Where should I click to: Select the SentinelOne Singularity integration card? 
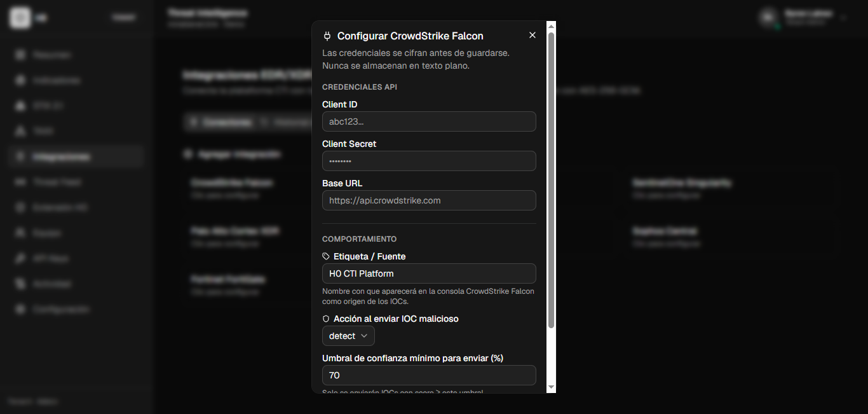[x=732, y=188]
